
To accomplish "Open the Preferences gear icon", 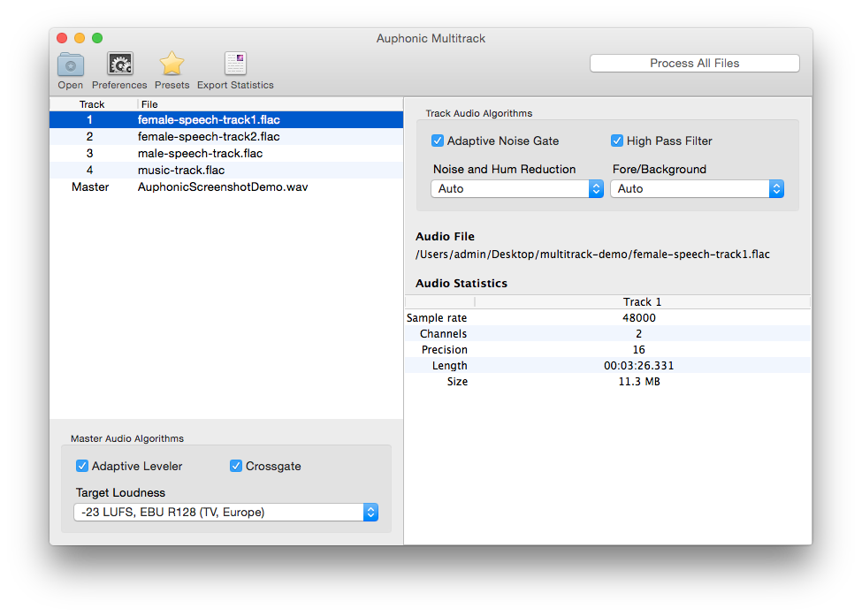I will [x=119, y=65].
